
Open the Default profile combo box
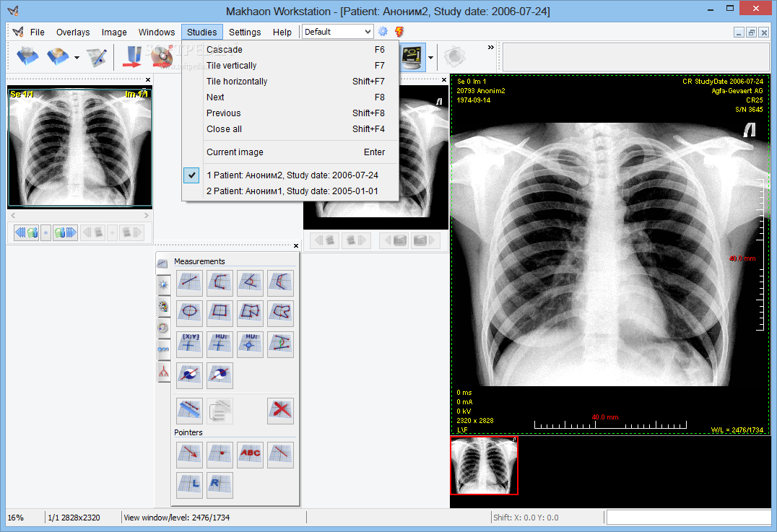coord(337,32)
